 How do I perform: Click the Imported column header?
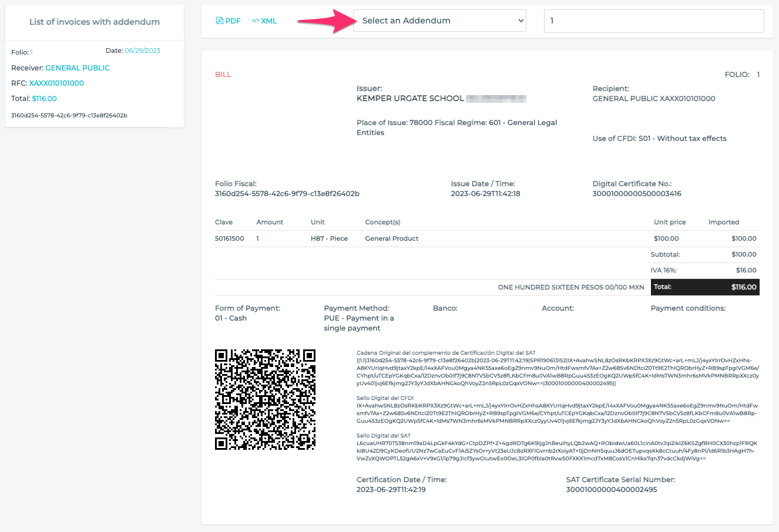724,222
